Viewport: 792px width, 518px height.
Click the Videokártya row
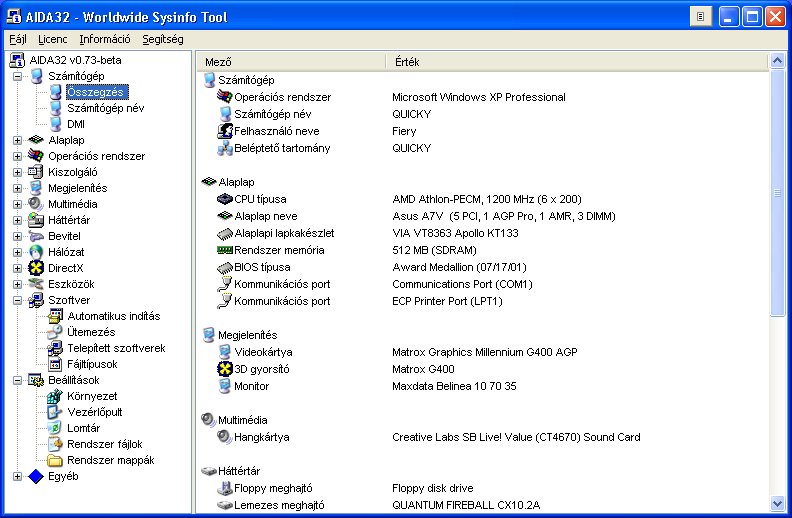coord(482,352)
